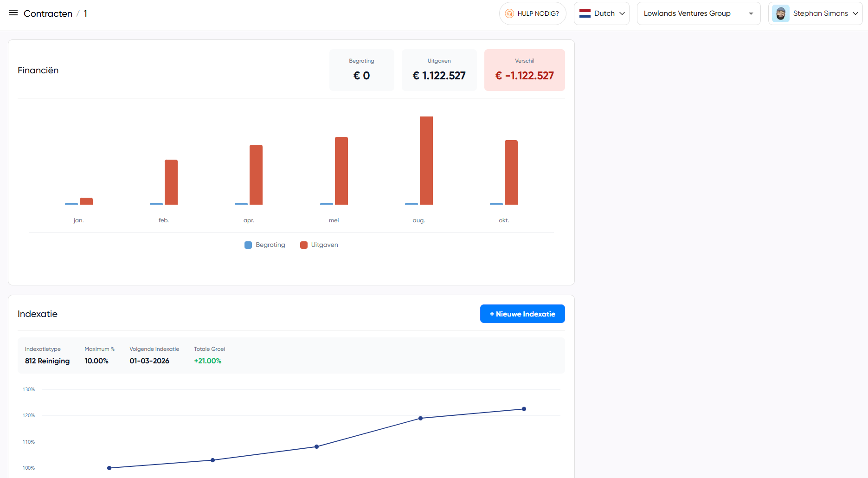Open the hamburger navigation menu

(13, 13)
